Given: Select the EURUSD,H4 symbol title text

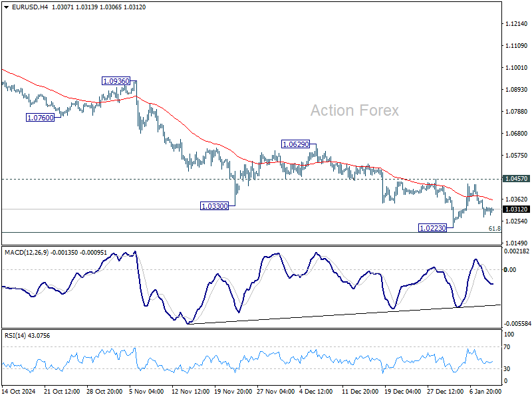Looking at the screenshot, I should click(x=30, y=7).
